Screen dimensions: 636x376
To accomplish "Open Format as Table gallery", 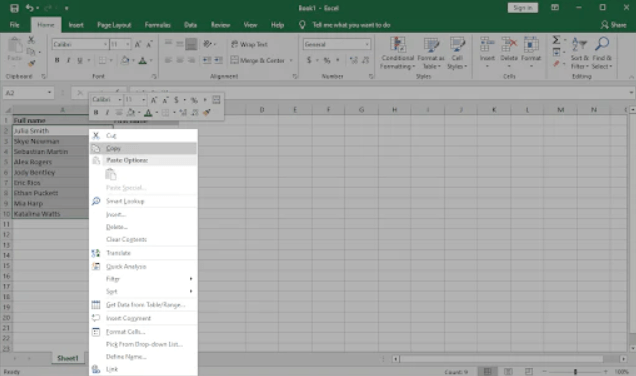I will pos(431,53).
